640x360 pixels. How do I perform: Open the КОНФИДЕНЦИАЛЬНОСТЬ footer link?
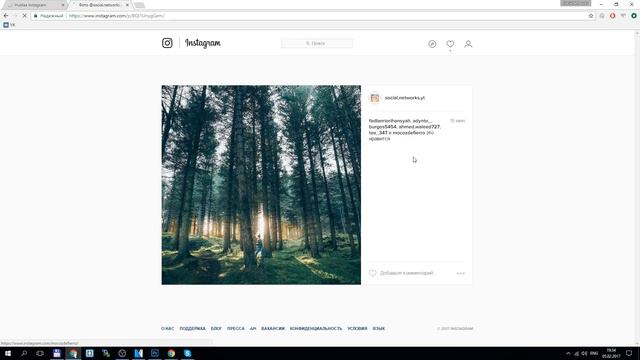(x=316, y=329)
